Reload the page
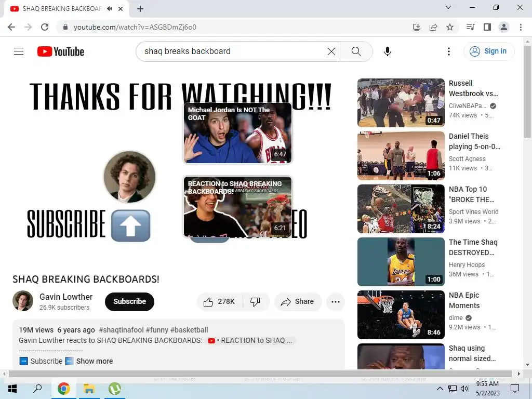The image size is (532, 399). [x=45, y=27]
